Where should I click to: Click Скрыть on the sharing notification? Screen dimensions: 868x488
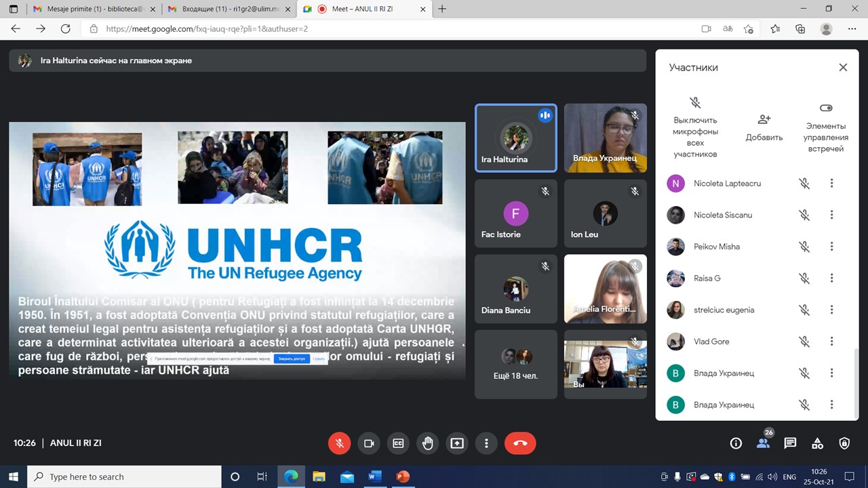tap(319, 359)
